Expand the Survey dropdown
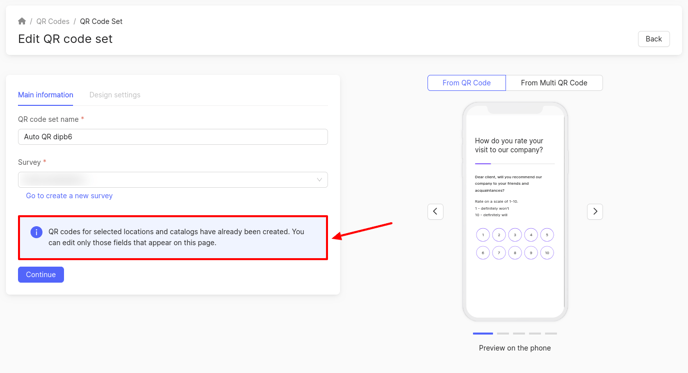Viewport: 688px width, 373px height. tap(173, 179)
